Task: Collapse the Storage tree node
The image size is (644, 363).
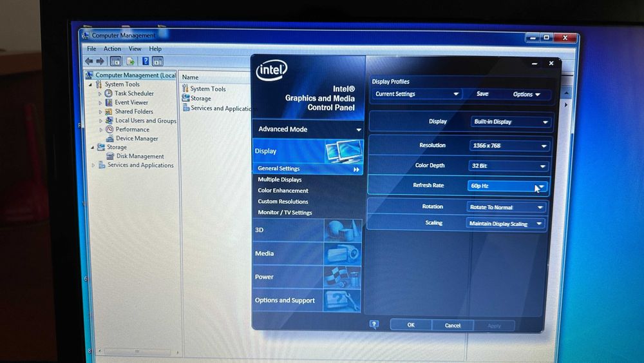Action: (x=93, y=147)
